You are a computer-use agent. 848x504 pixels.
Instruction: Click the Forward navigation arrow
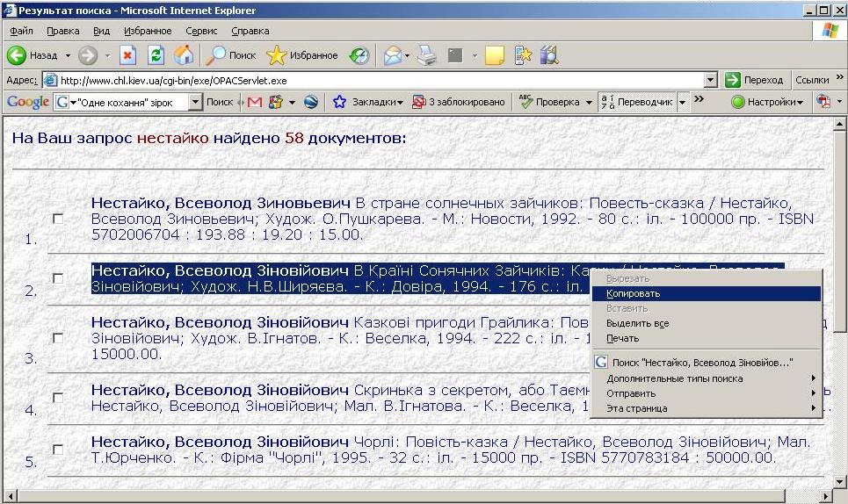(x=88, y=55)
